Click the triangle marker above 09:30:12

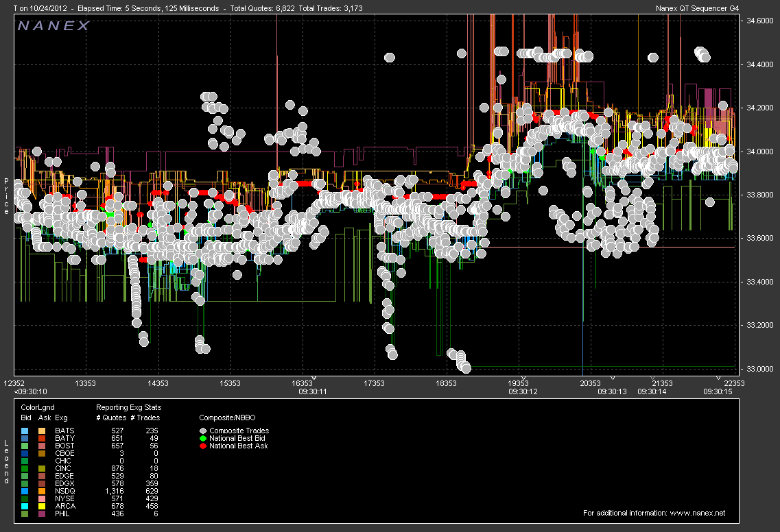click(x=523, y=378)
